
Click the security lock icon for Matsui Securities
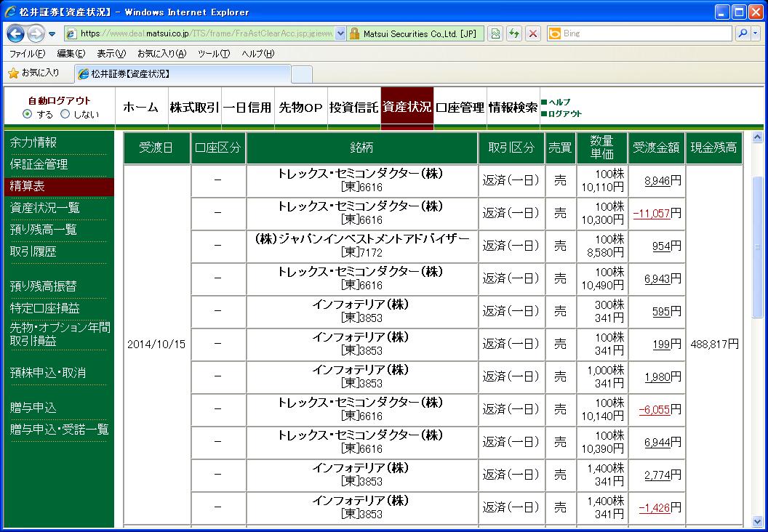(354, 33)
